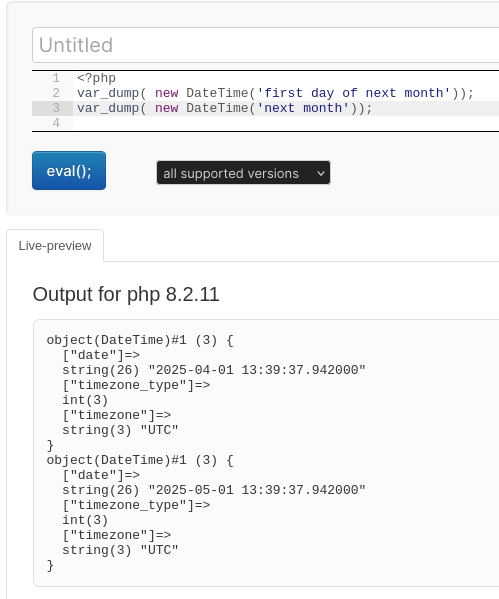499x599 pixels.
Task: Place cursor on var_dump on line 2
Action: pos(108,93)
